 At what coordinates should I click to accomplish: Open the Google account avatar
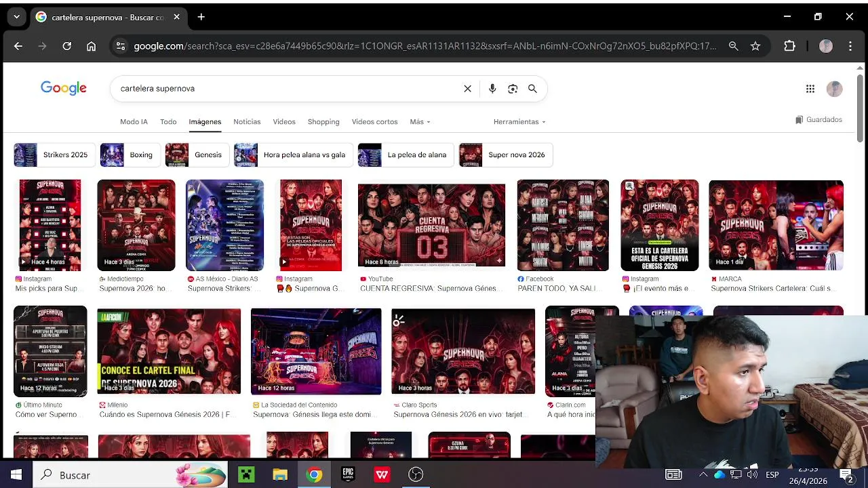(x=835, y=89)
